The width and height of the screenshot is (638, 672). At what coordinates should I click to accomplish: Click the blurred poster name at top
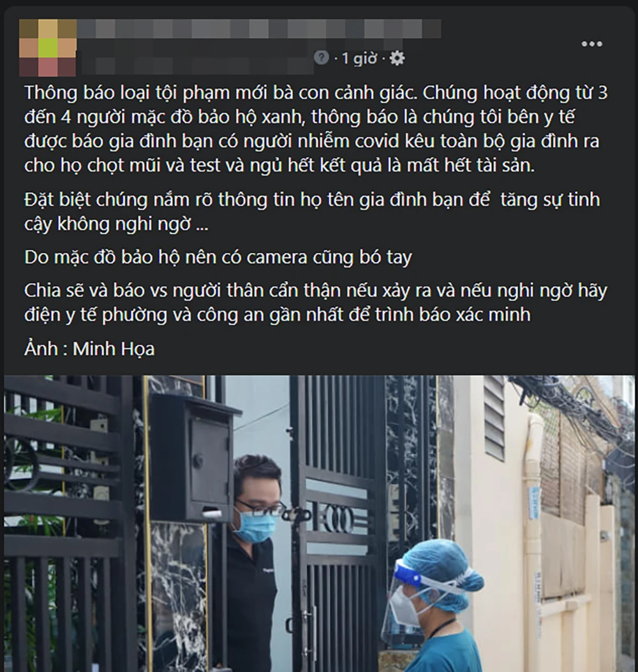pos(258,28)
